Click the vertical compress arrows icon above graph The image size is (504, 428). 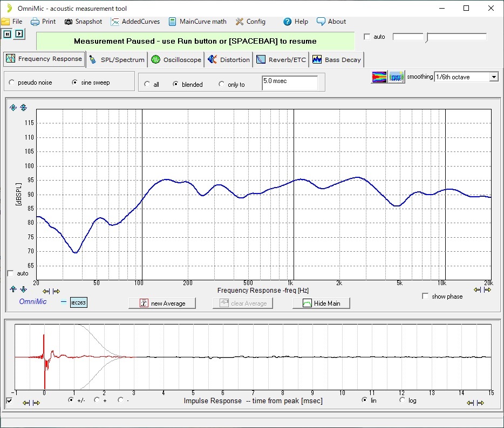[x=23, y=108]
